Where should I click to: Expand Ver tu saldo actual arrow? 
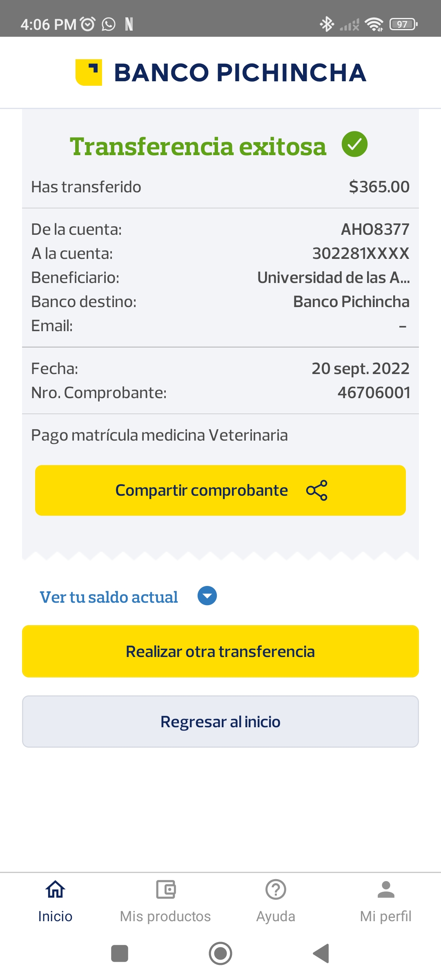pyautogui.click(x=207, y=596)
